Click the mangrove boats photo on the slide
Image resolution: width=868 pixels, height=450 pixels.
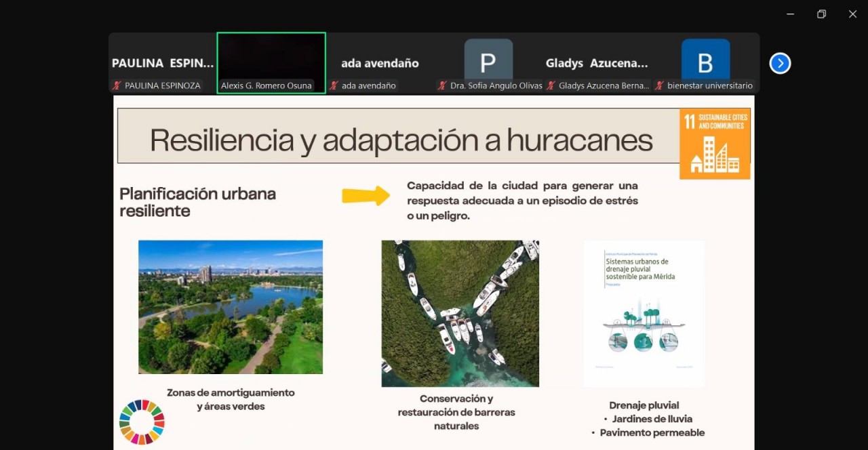pyautogui.click(x=460, y=313)
